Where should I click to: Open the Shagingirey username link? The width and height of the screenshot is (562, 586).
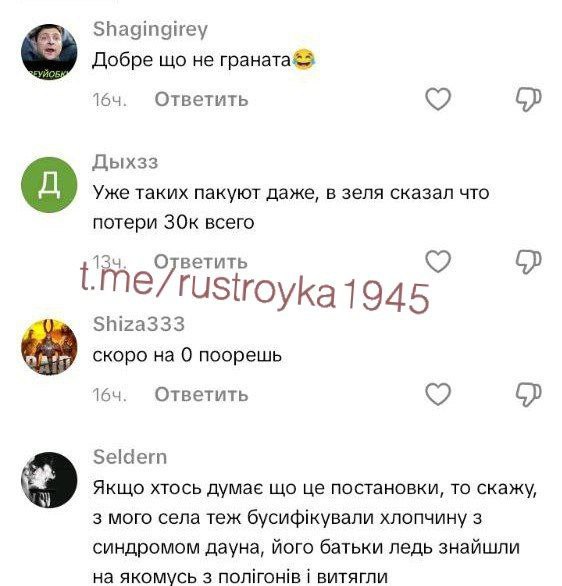pos(150,29)
